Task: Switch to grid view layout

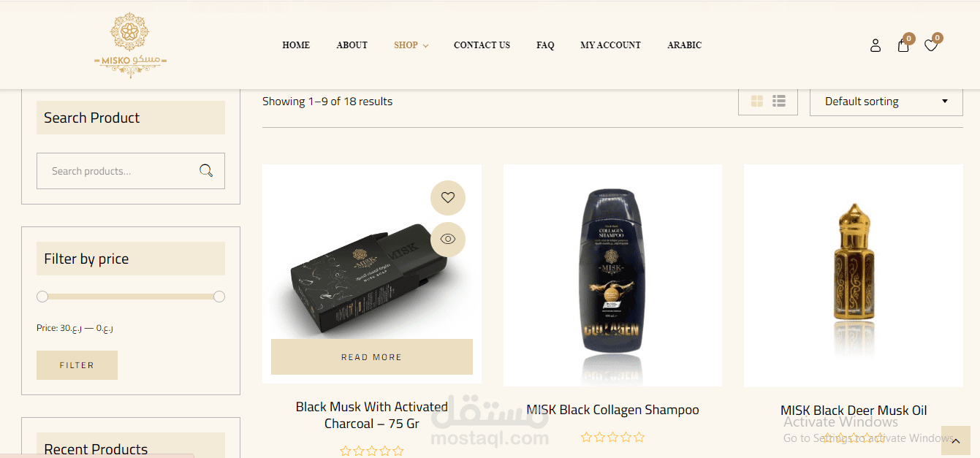Action: [x=757, y=101]
